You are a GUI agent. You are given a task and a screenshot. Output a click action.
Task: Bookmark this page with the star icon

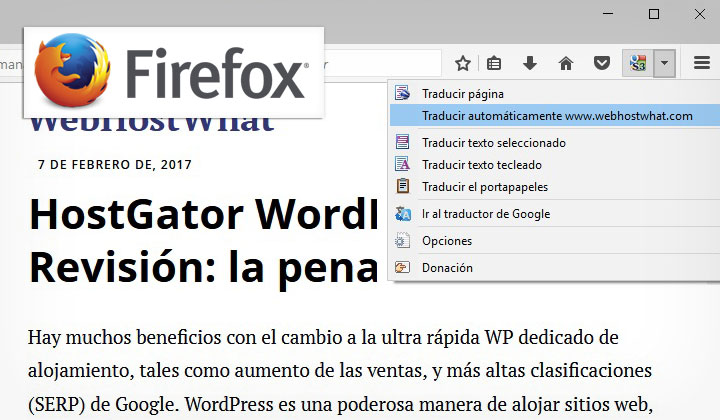463,63
